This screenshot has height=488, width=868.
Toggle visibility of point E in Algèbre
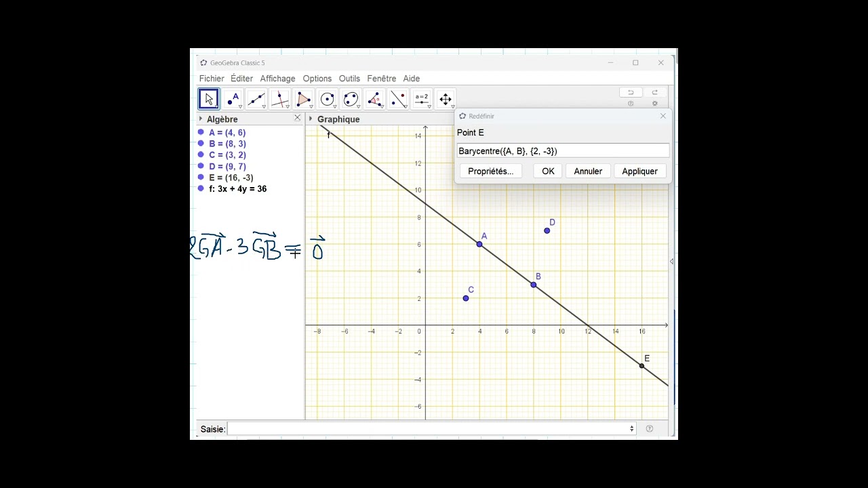point(201,177)
